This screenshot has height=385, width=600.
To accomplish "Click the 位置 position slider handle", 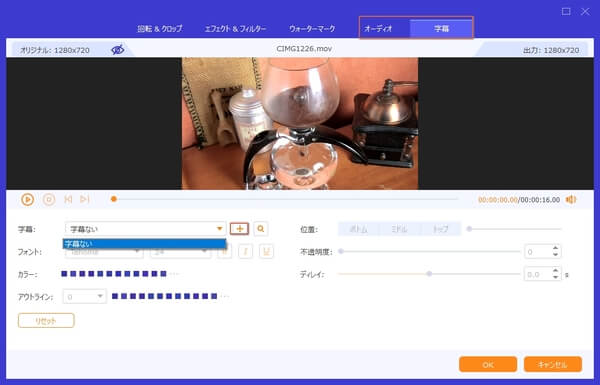I will (x=469, y=229).
